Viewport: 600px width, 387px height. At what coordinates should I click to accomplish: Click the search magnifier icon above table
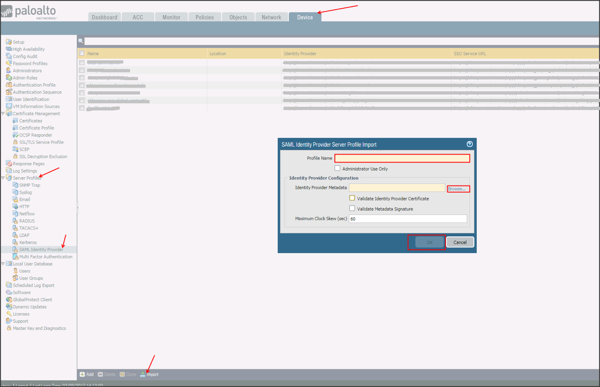coord(81,41)
